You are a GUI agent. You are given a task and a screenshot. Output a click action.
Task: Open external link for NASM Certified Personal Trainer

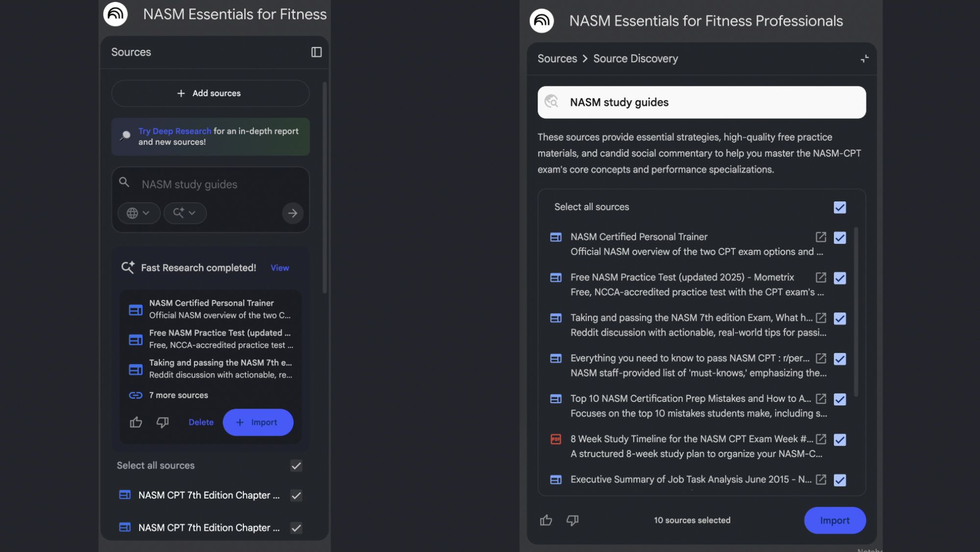point(821,237)
